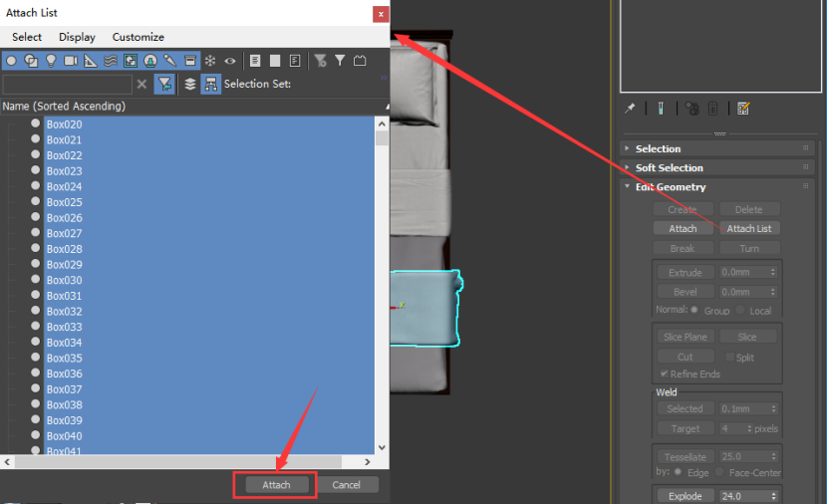
Task: Click Box033 row entry
Action: pyautogui.click(x=64, y=328)
